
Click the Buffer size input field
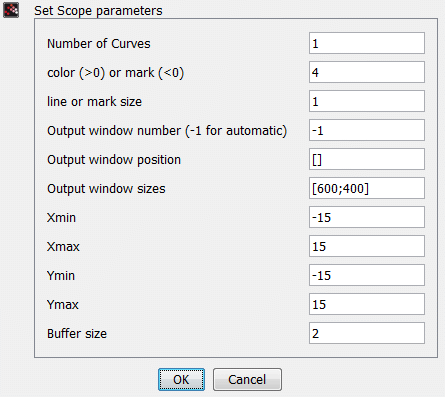[367, 333]
